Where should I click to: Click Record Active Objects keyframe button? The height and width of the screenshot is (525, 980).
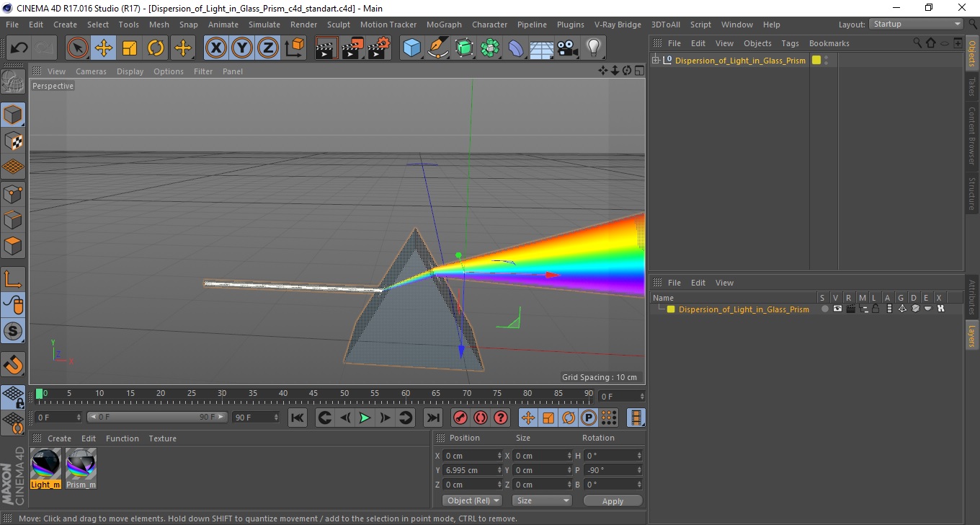pyautogui.click(x=460, y=418)
